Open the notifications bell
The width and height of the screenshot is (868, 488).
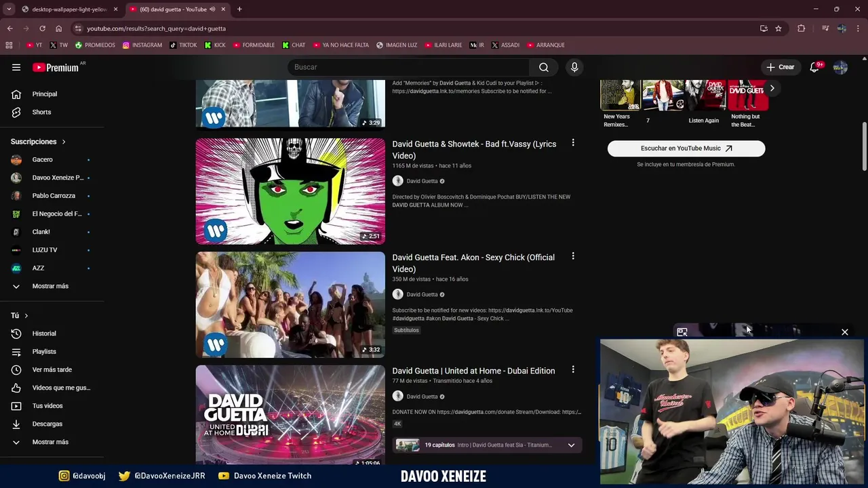pos(815,67)
